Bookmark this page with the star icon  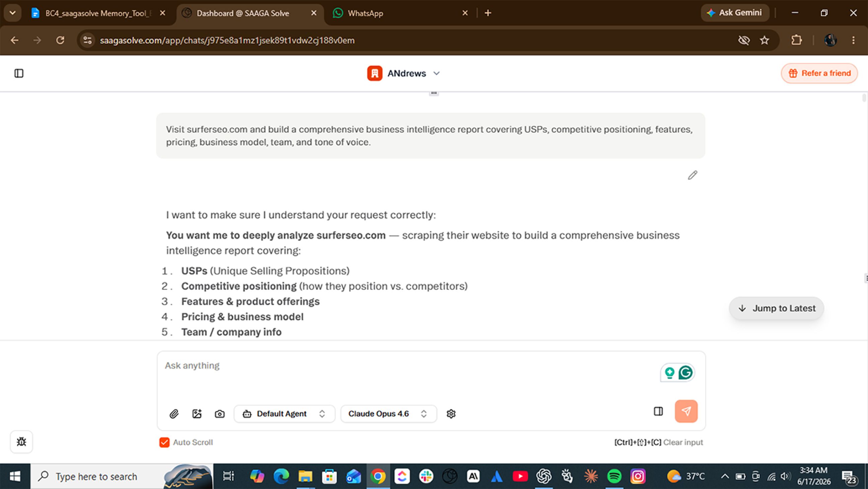tap(765, 41)
